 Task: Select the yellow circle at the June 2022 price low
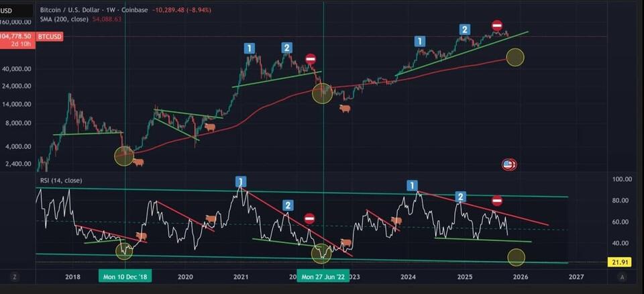[x=323, y=93]
